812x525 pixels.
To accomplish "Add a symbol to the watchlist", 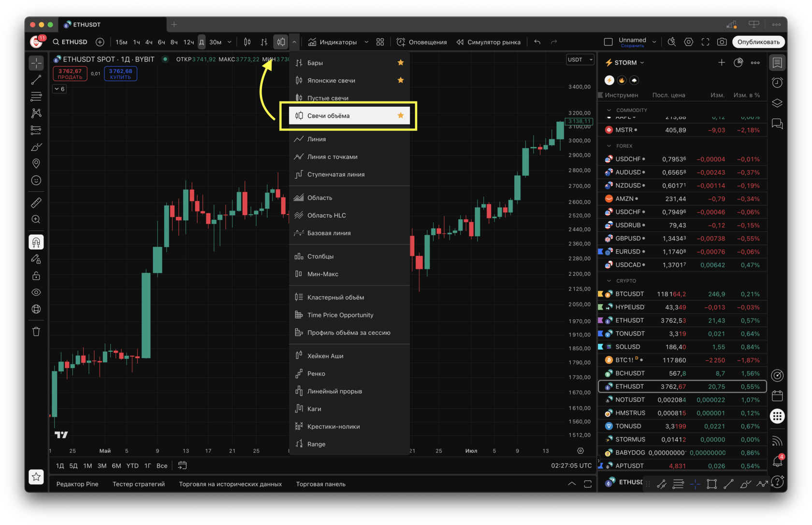I will [x=722, y=63].
